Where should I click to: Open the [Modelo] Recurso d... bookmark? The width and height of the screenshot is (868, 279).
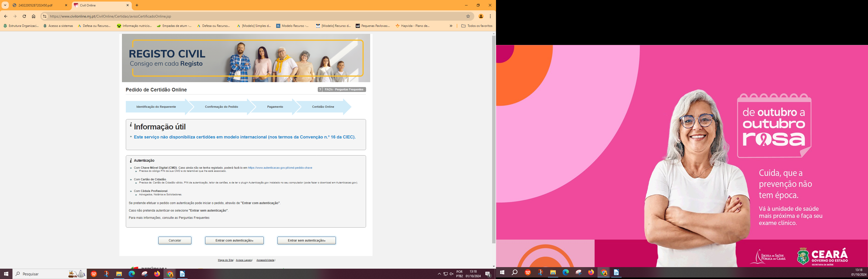tap(333, 26)
